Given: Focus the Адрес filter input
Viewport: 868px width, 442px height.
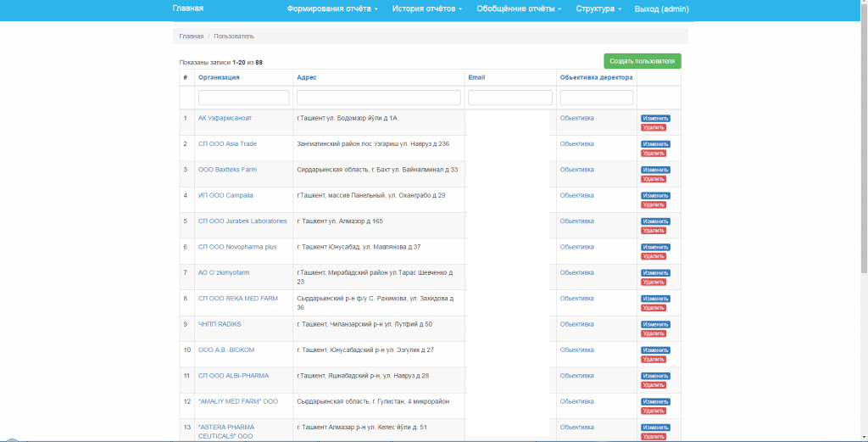Looking at the screenshot, I should point(379,98).
